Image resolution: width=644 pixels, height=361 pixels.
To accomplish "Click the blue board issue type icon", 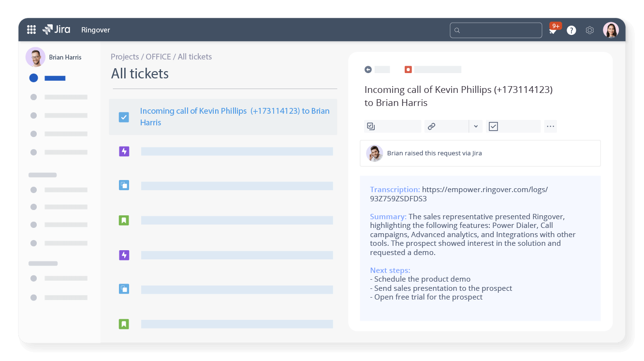I will [x=124, y=185].
